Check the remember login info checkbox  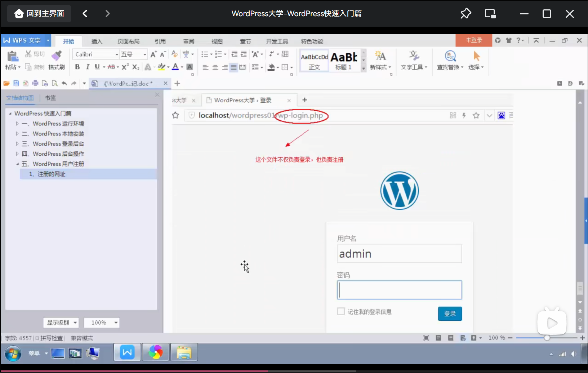(341, 311)
